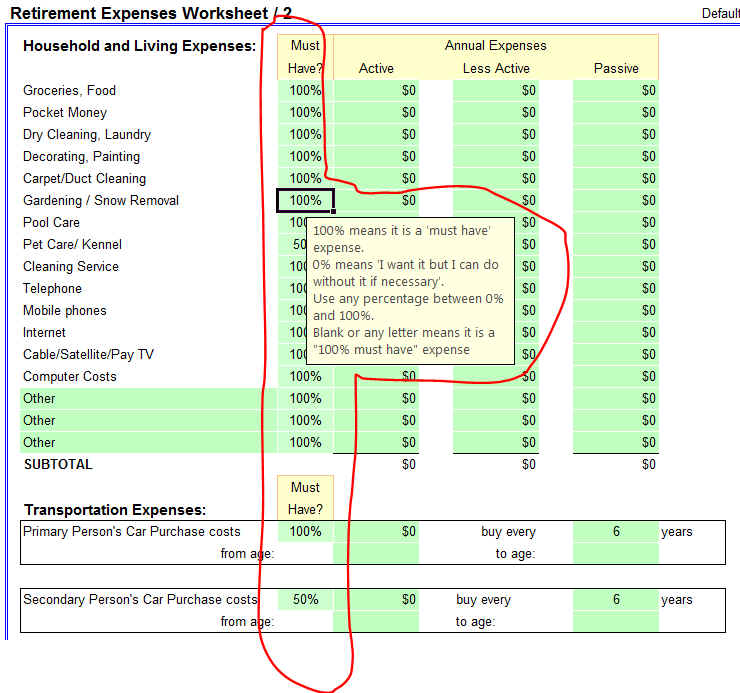The height and width of the screenshot is (693, 740).
Task: Select Carpet/Duct Cleaning Must Have percentage
Action: coord(305,178)
